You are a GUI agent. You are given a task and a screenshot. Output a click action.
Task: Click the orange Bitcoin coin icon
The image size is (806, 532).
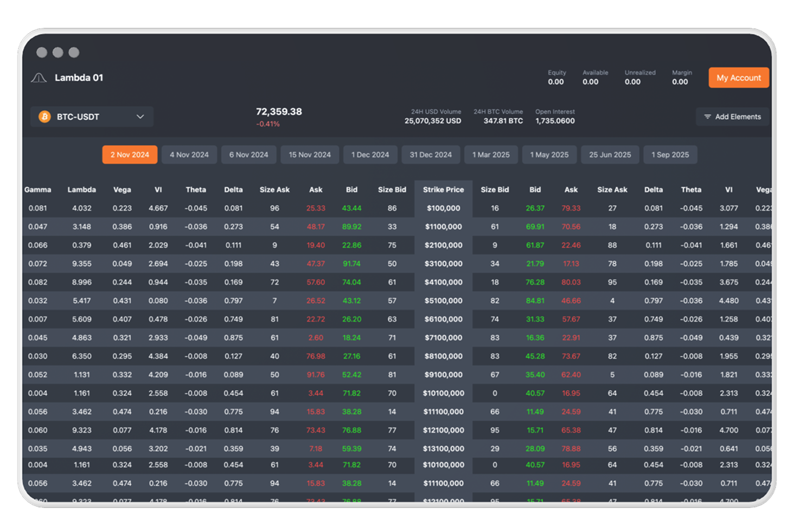pyautogui.click(x=44, y=117)
